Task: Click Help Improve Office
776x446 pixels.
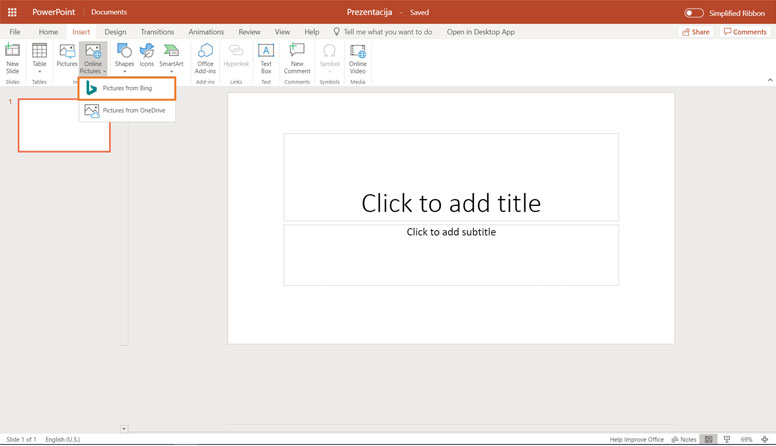Action: click(x=636, y=440)
